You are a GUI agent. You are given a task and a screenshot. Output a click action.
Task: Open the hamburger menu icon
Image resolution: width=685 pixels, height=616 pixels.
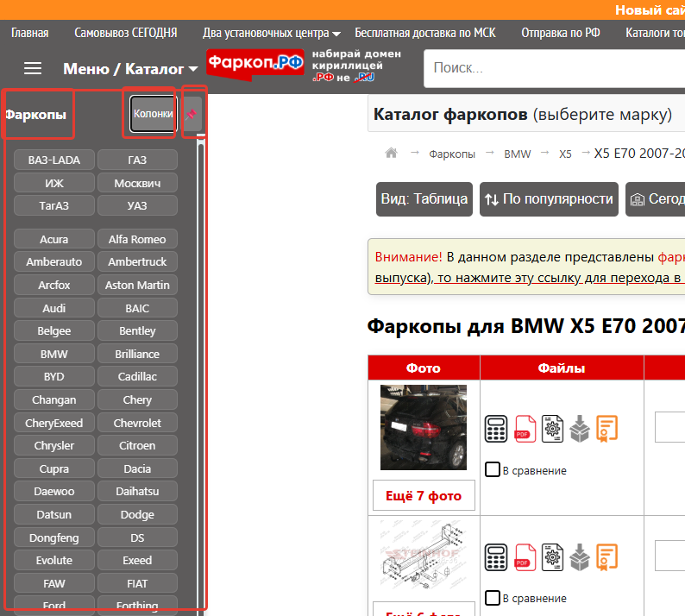[33, 68]
